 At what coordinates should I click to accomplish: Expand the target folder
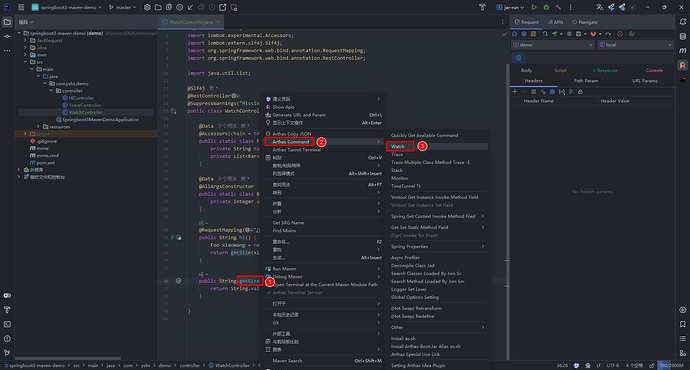pyautogui.click(x=25, y=134)
